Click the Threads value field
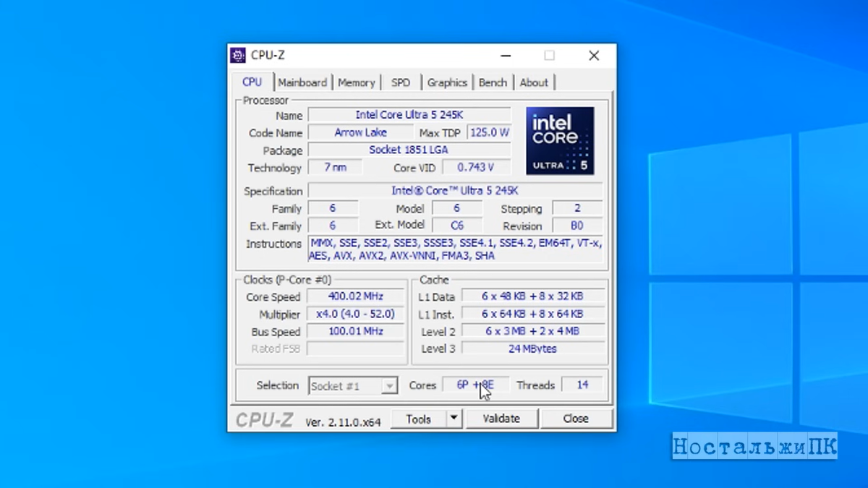 click(x=582, y=385)
